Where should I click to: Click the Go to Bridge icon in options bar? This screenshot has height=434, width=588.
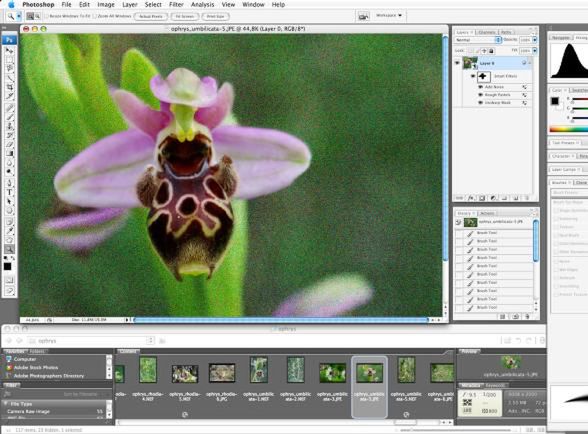coord(363,16)
